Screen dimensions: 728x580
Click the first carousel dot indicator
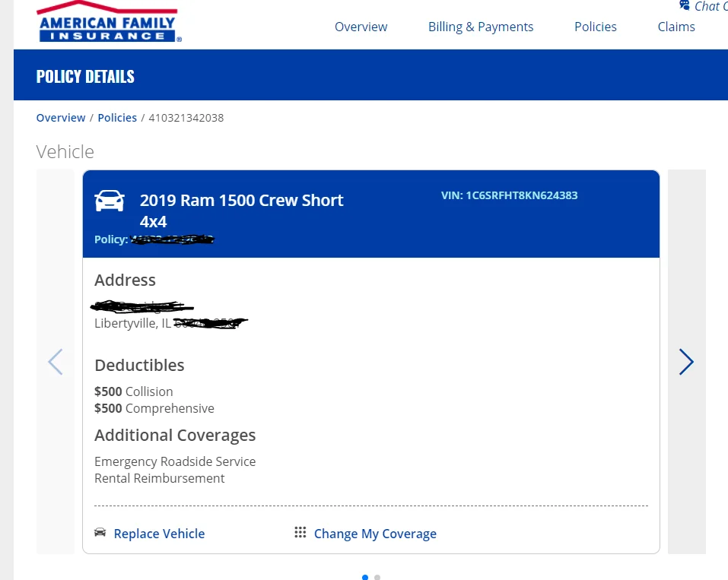pos(364,577)
